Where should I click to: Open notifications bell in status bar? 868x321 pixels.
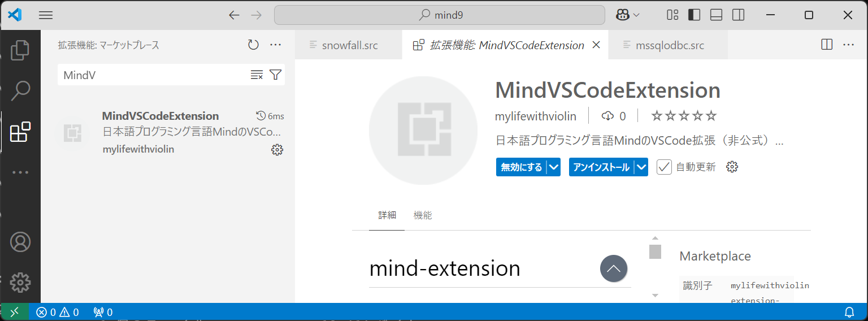849,312
